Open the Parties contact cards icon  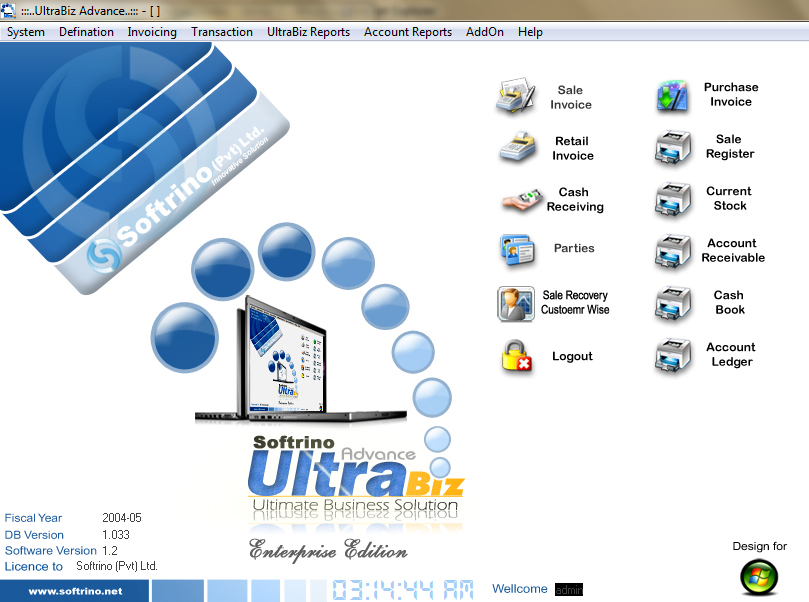pyautogui.click(x=517, y=250)
